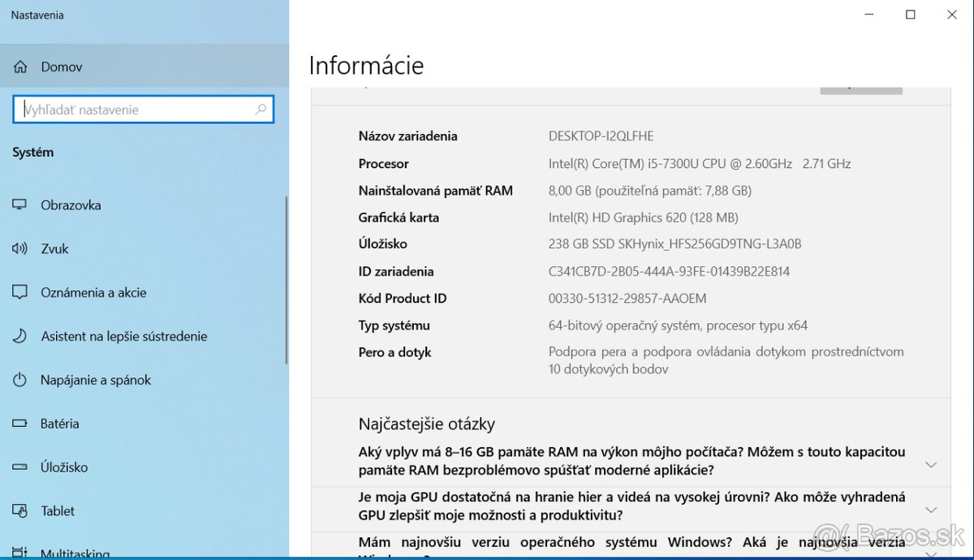974x560 pixels.
Task: Click the magnifier icon in search box
Action: [x=260, y=109]
